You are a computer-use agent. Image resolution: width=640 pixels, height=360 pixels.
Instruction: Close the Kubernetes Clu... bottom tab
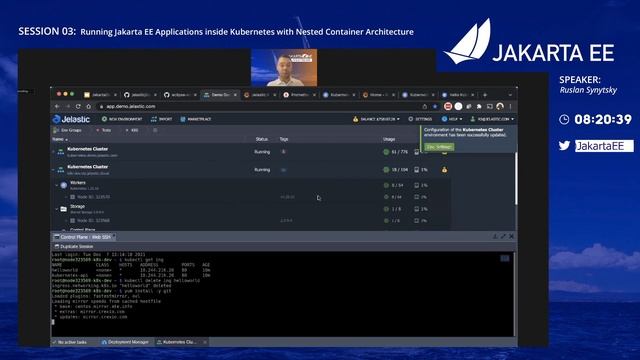pos(205,342)
